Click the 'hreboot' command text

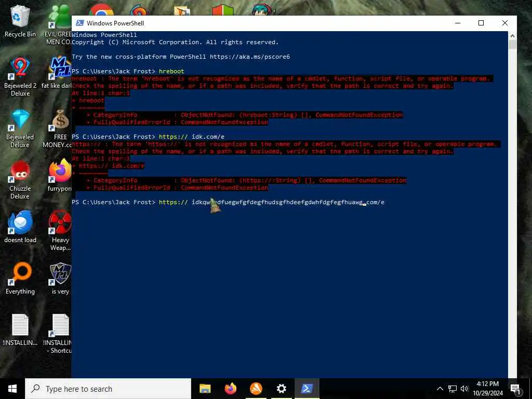tap(171, 71)
